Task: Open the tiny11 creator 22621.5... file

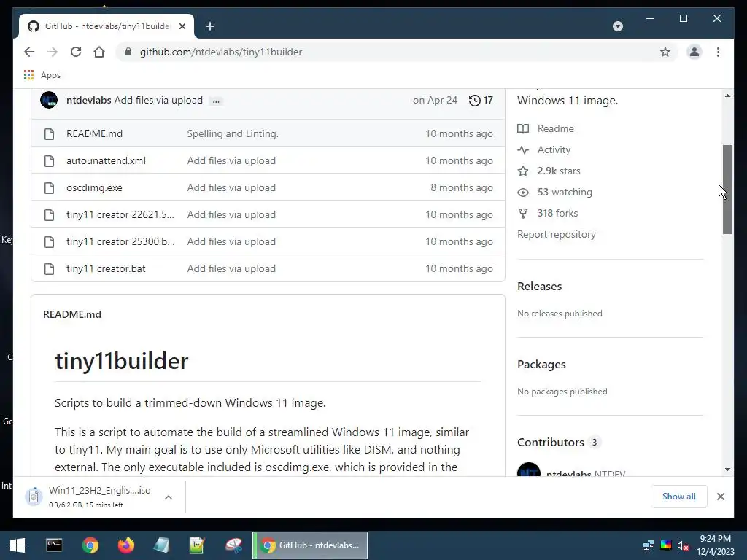Action: click(120, 215)
